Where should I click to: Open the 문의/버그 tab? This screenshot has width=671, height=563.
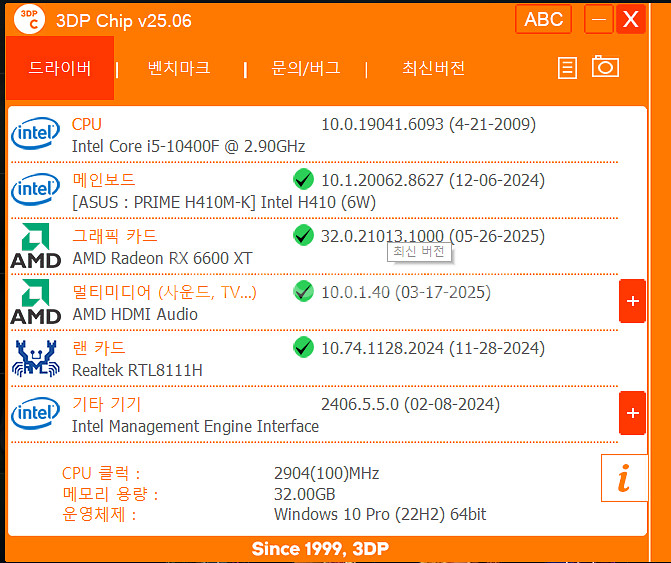point(306,68)
